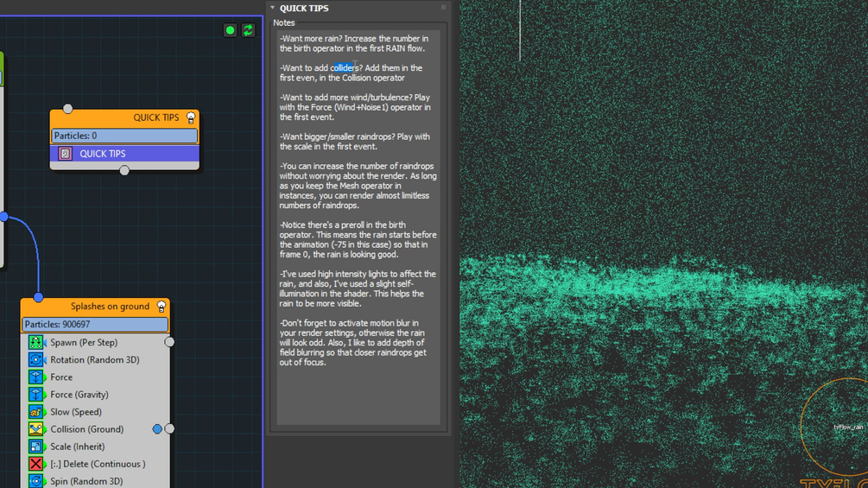The width and height of the screenshot is (868, 488).
Task: Click inside the Notes text field
Action: [358, 227]
